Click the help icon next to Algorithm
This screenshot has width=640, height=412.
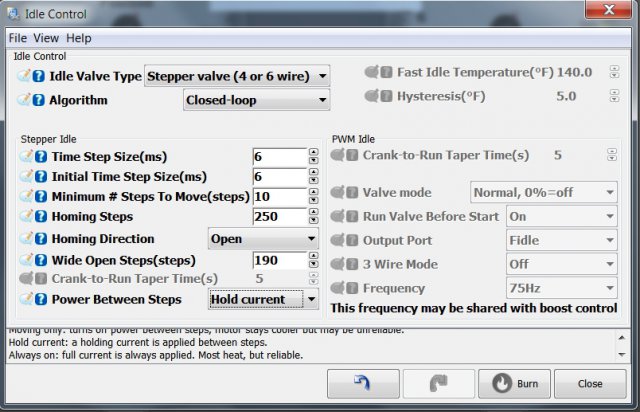38,100
